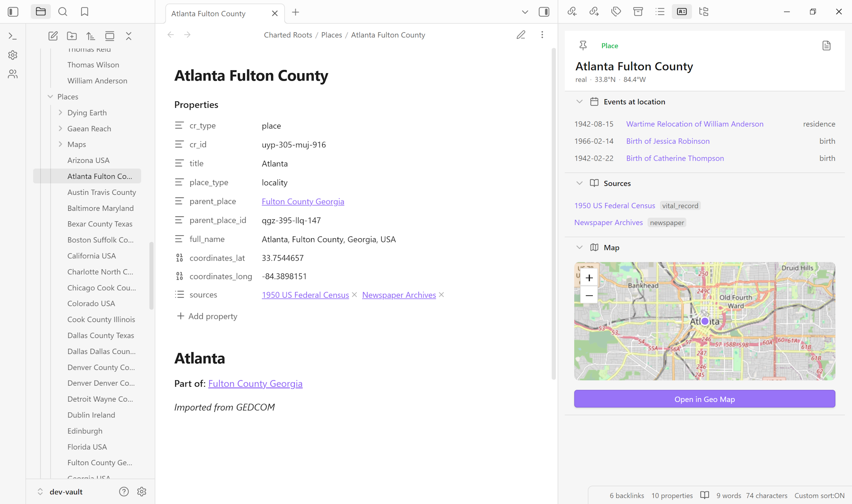Collapse the Events at location section

tap(579, 102)
